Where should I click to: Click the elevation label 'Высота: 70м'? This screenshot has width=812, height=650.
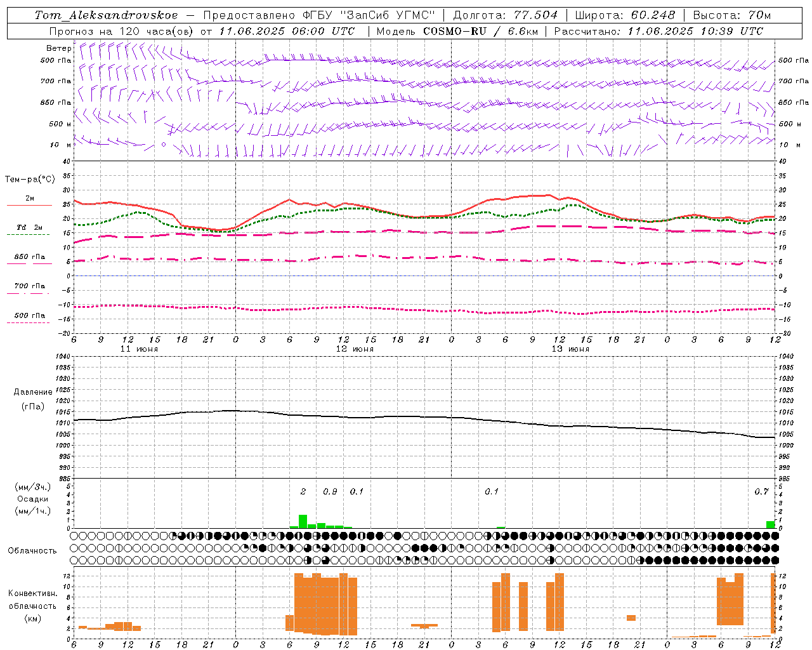click(732, 15)
